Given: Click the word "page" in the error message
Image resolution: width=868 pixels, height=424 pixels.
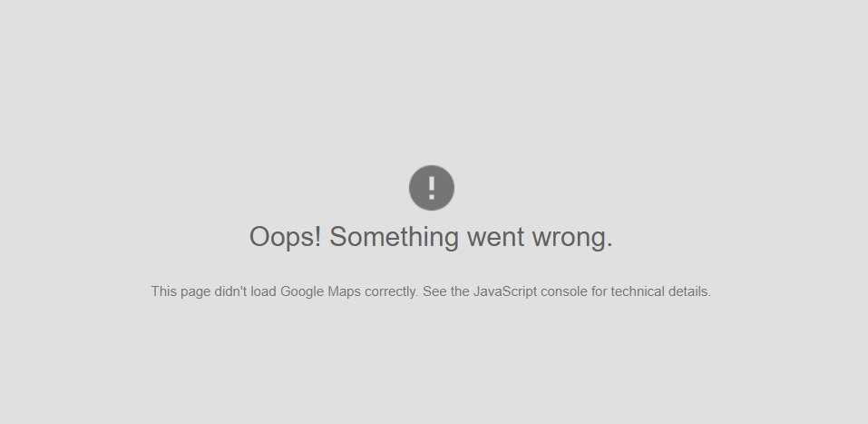Looking at the screenshot, I should [195, 292].
